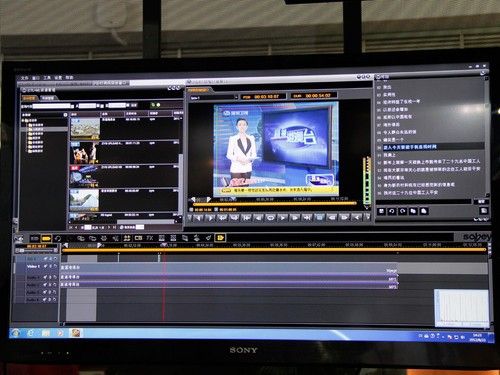500x375 pixels.
Task: Click the orange progress bar under the preview monitor
Action: (275, 203)
